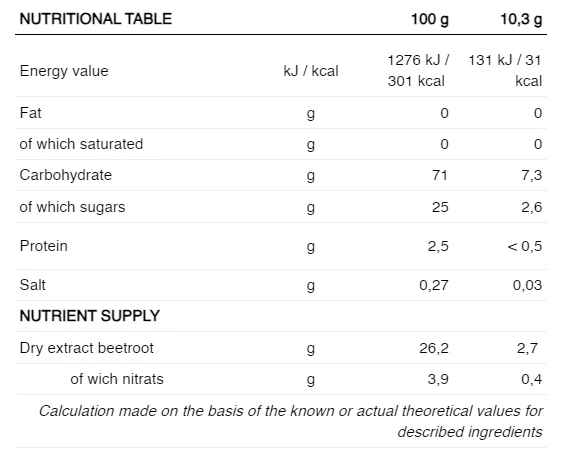Click the NUTRITIONAL TABLE heading

coord(95,19)
